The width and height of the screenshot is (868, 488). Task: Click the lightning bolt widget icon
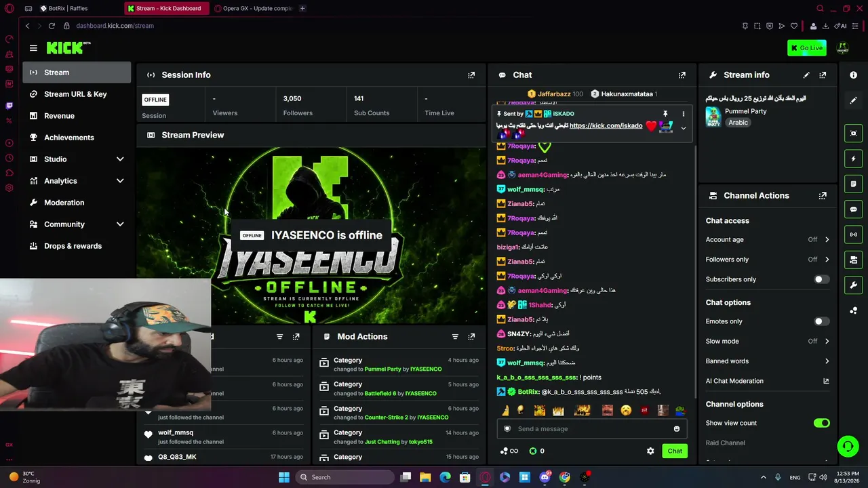point(854,159)
